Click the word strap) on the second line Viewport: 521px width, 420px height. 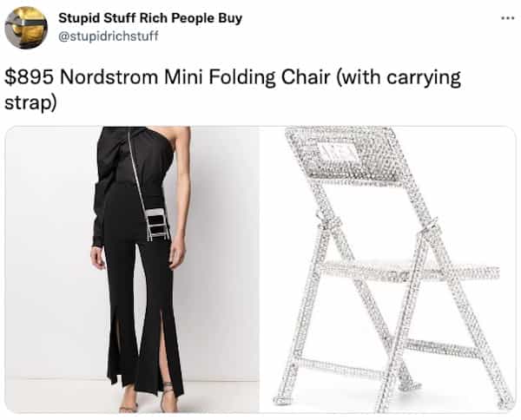30,103
